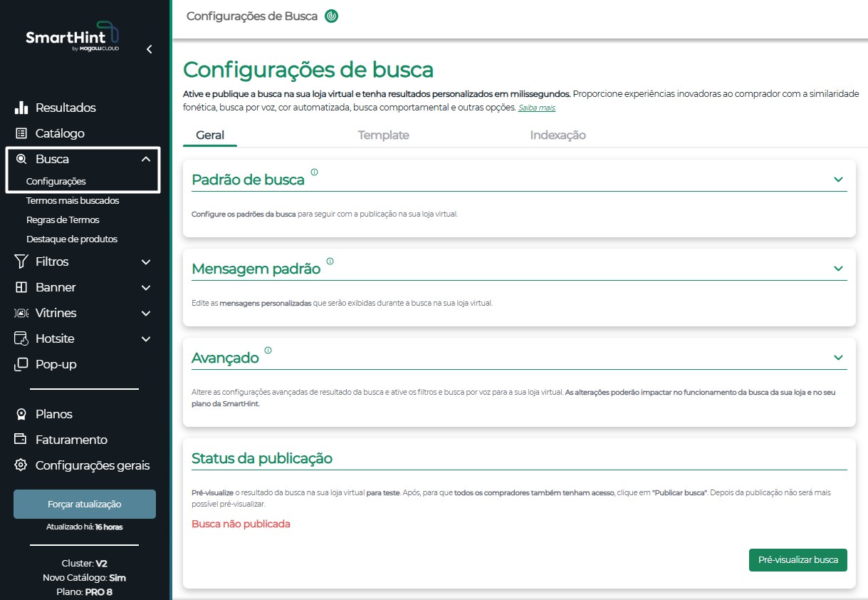Click the Pré-visualizar busca button
This screenshot has height=600, width=868.
tap(798, 560)
